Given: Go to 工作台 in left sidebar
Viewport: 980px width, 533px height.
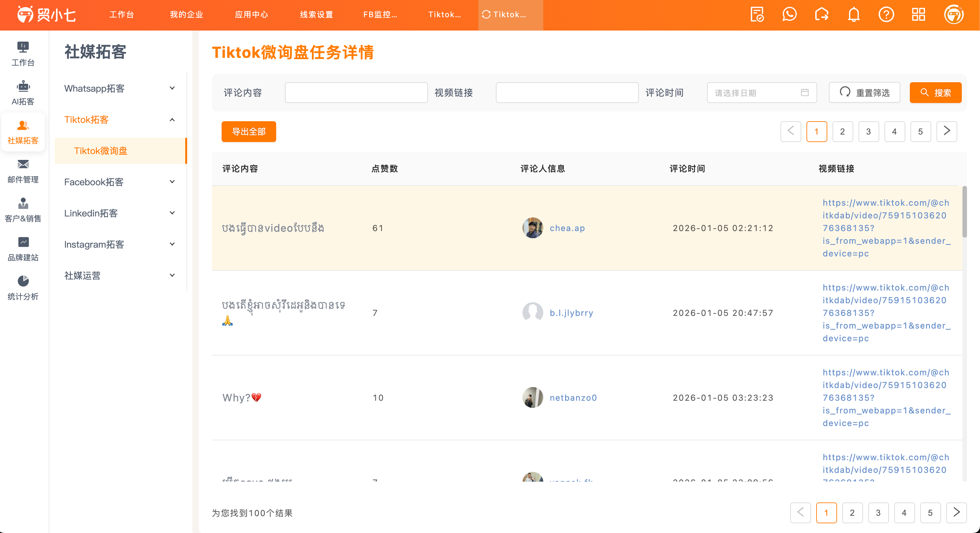Looking at the screenshot, I should 23,54.
